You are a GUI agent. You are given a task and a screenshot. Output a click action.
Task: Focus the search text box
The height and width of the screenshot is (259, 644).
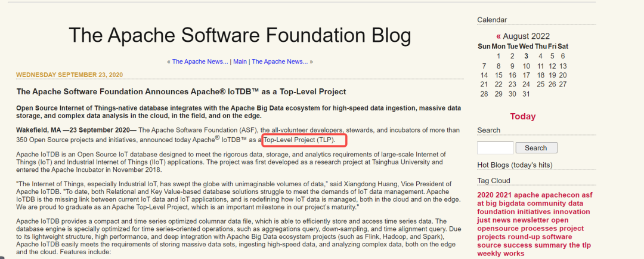click(x=496, y=147)
